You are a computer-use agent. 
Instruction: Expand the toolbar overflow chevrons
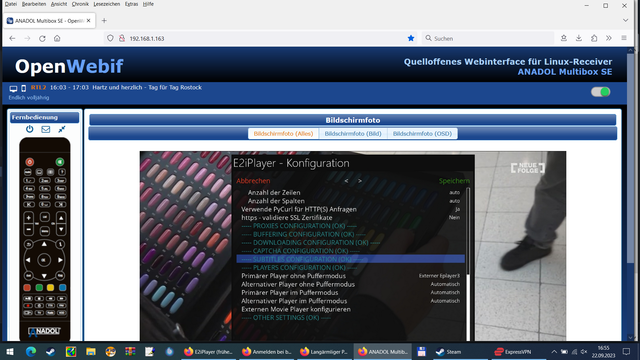pyautogui.click(x=609, y=38)
